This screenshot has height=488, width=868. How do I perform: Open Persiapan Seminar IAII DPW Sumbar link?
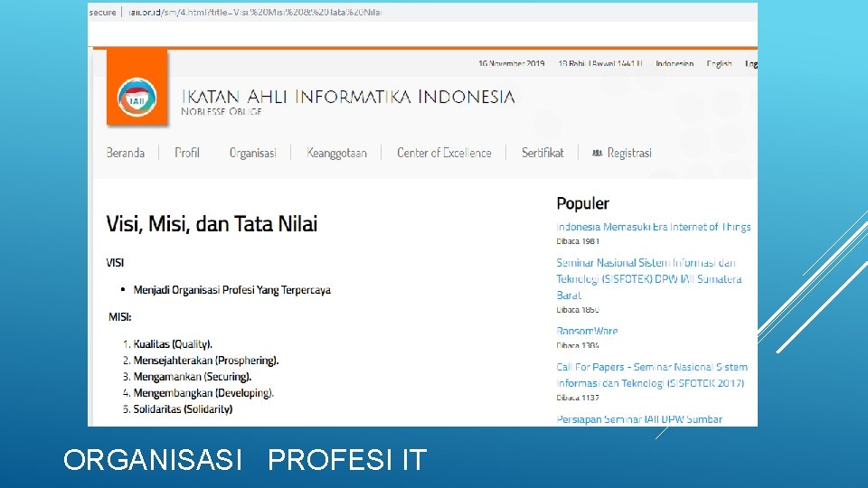639,419
